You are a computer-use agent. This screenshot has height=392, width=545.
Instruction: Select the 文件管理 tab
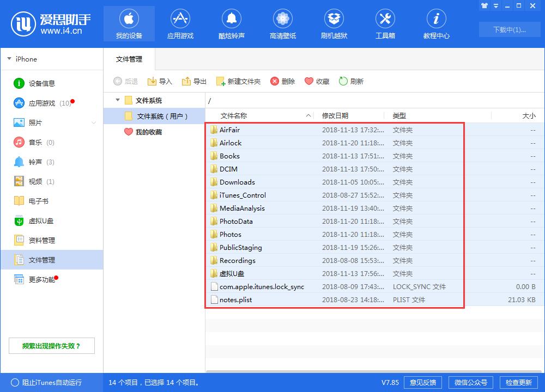129,58
